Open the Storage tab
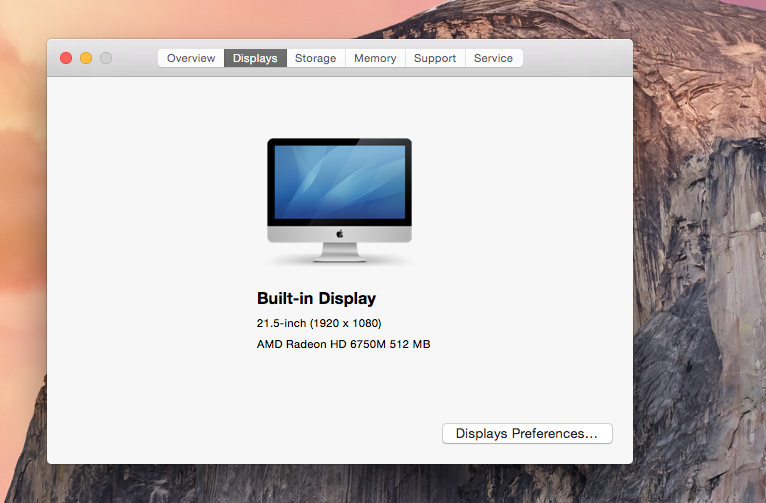This screenshot has width=766, height=503. (316, 58)
